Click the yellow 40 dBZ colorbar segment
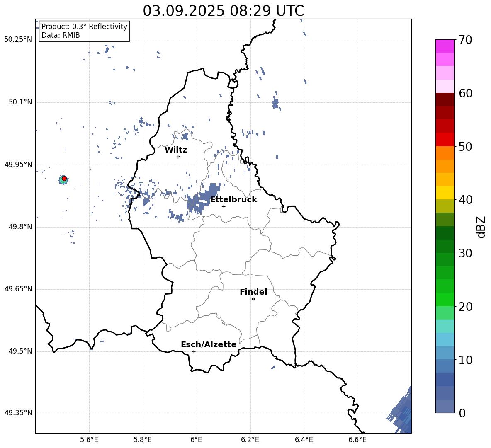This screenshot has height=448, width=491. click(x=445, y=193)
